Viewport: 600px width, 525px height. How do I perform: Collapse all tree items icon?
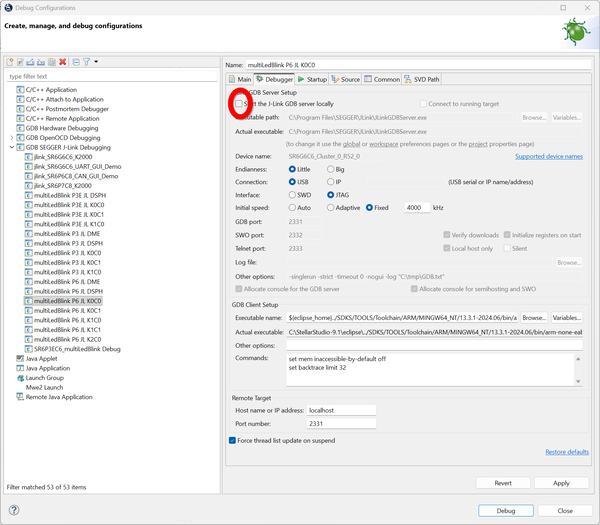(76, 62)
